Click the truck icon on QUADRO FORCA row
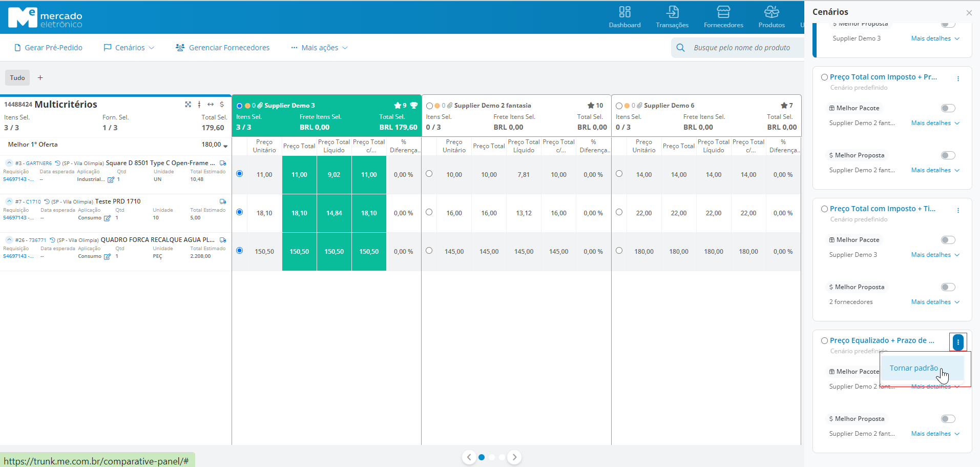The image size is (980, 467). 223,240
